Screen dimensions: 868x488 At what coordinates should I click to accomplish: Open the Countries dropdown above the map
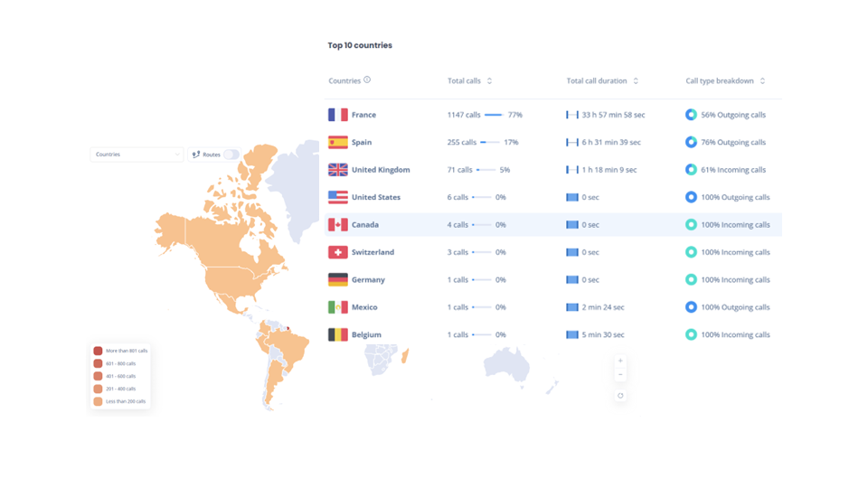point(137,155)
